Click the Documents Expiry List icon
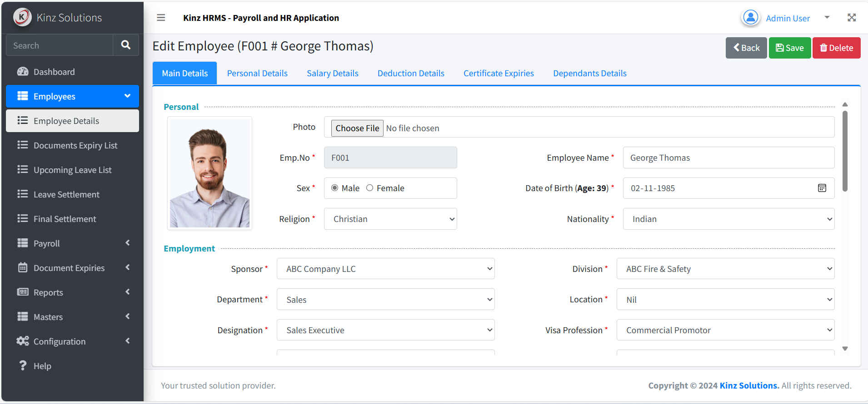868x404 pixels. 23,145
